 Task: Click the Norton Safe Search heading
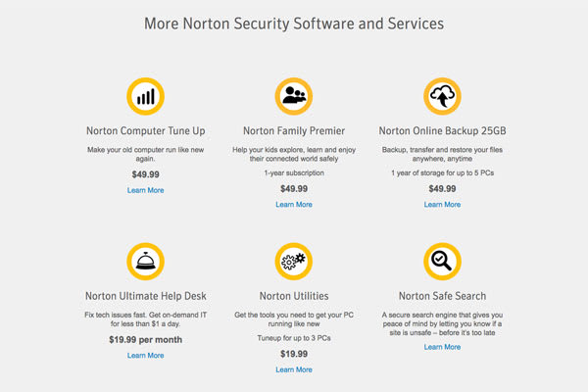click(442, 295)
